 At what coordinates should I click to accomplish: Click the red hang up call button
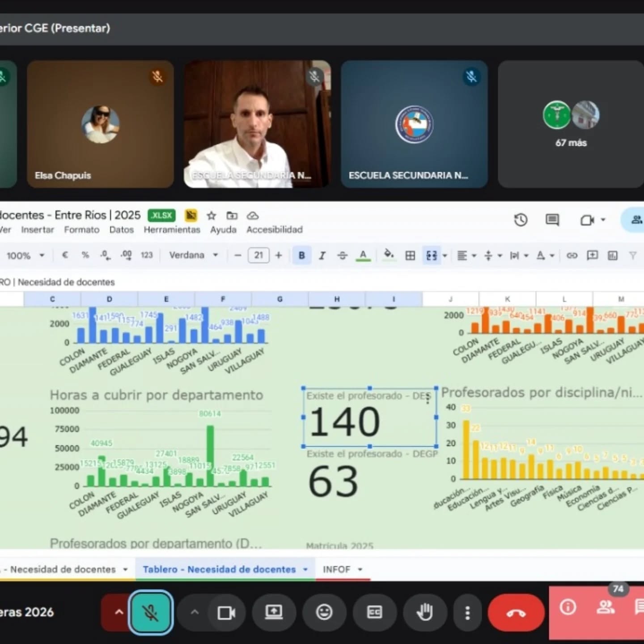516,612
